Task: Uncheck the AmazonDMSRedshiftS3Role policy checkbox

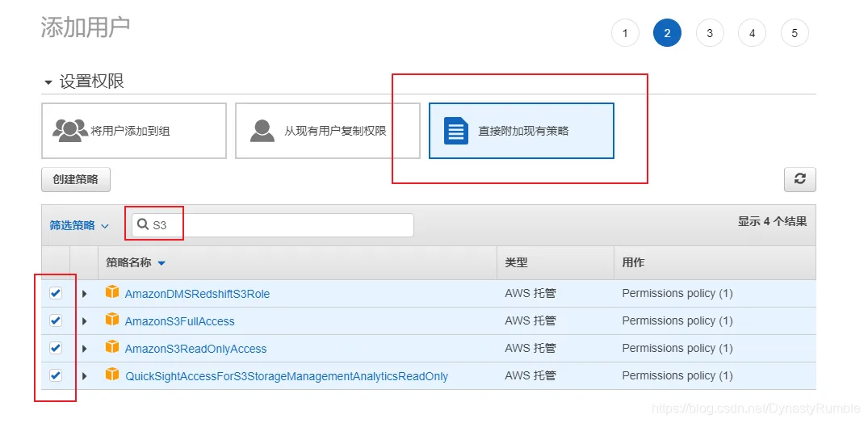Action: [x=56, y=294]
